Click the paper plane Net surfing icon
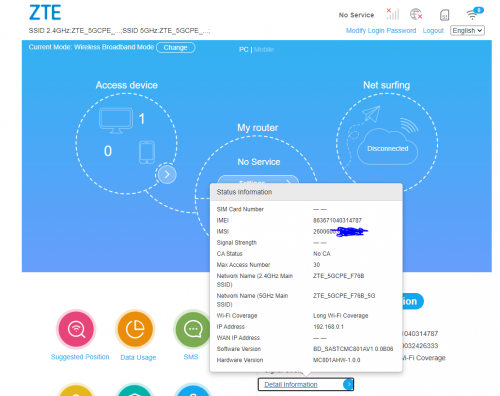500x396 pixels. point(371,114)
